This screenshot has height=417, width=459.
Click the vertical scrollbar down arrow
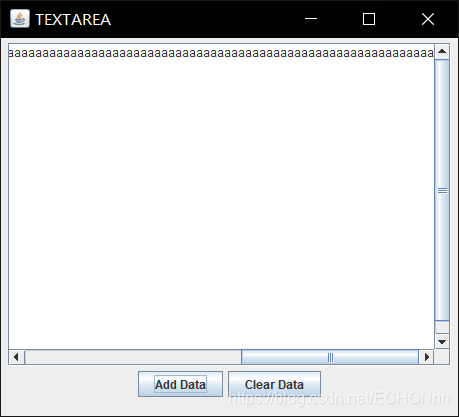click(442, 341)
